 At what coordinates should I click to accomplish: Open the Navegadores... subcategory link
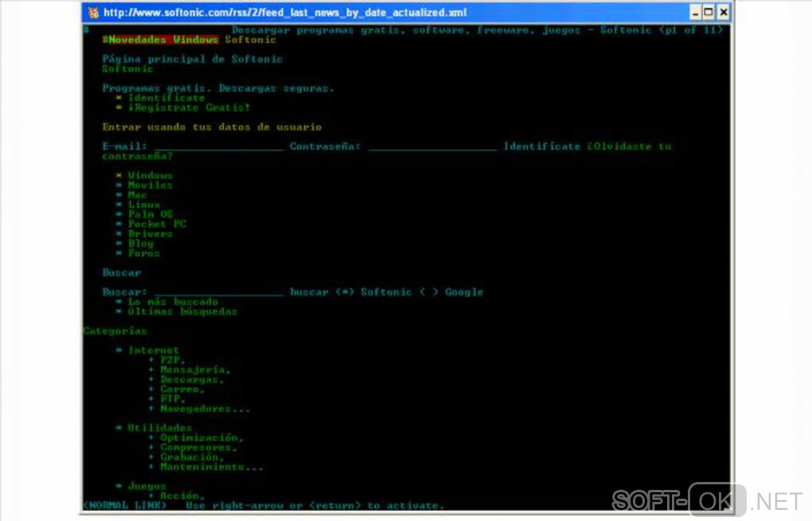point(205,409)
